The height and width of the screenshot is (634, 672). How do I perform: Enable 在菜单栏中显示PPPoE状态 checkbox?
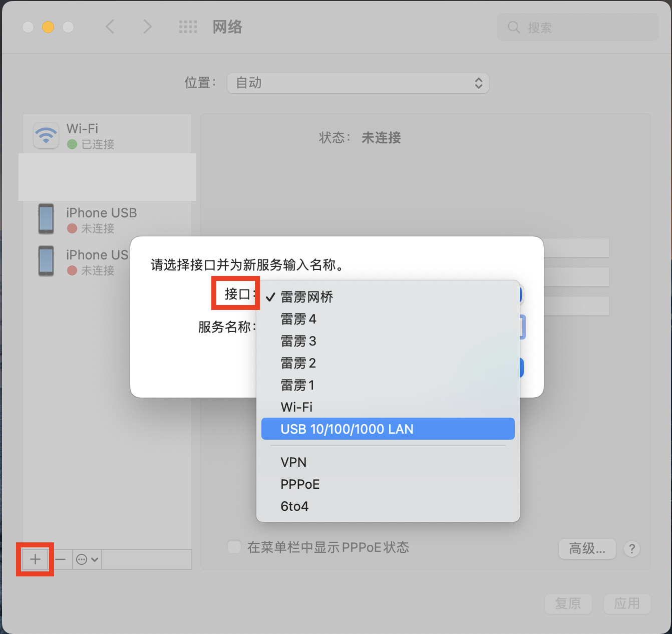(234, 547)
